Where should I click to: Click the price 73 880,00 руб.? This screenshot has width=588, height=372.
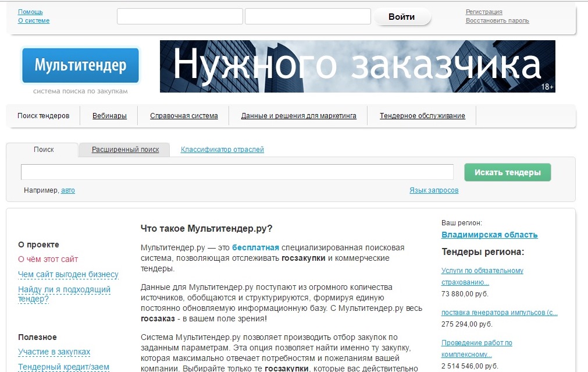pyautogui.click(x=465, y=294)
